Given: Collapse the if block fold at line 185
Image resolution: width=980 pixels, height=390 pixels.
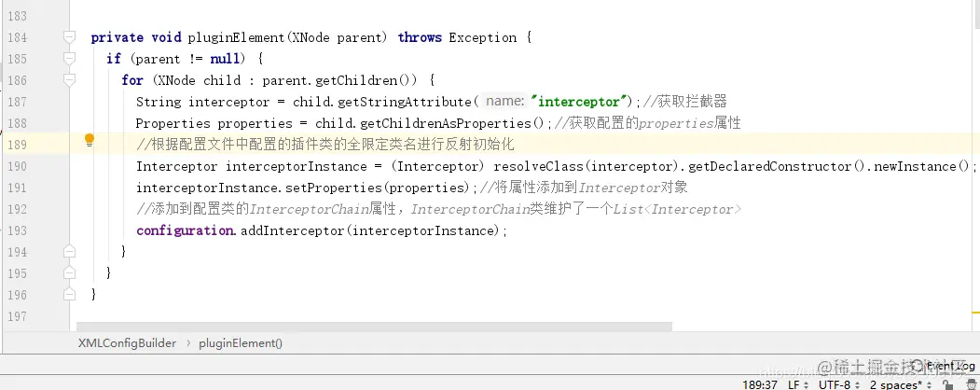Looking at the screenshot, I should pos(69,59).
